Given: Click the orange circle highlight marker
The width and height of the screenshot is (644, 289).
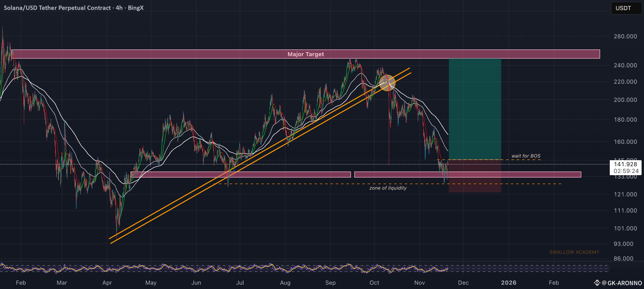Looking at the screenshot, I should click(387, 83).
